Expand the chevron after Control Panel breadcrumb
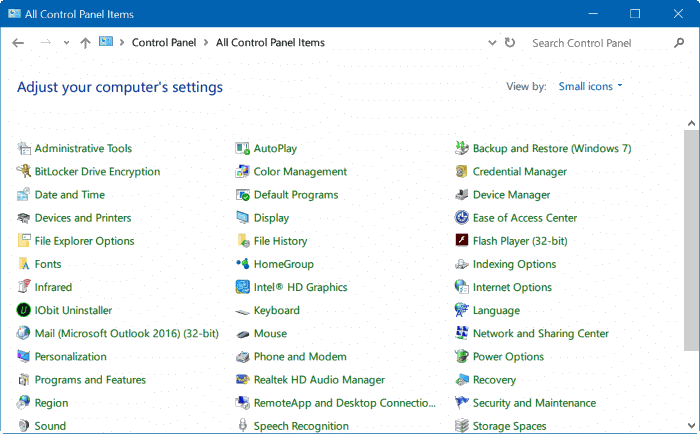 click(x=206, y=42)
